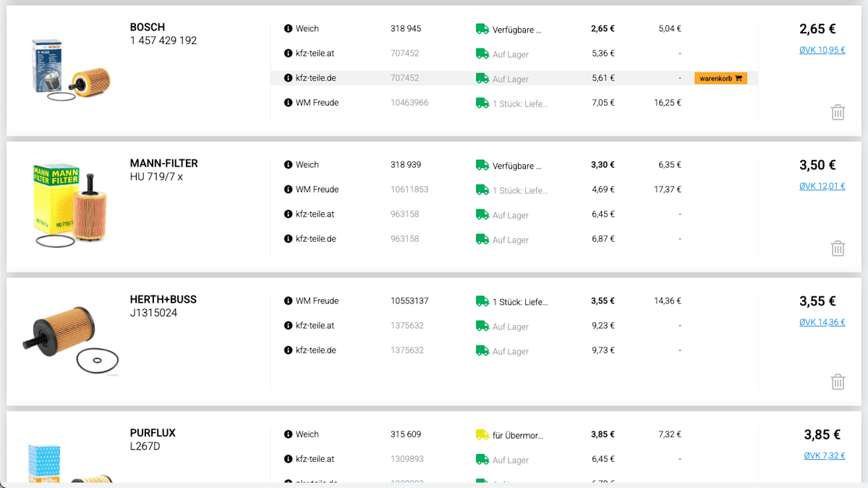The image size is (868, 488).
Task: Click delivery truck icon for WM Freude in BOSCH card
Action: tap(482, 103)
